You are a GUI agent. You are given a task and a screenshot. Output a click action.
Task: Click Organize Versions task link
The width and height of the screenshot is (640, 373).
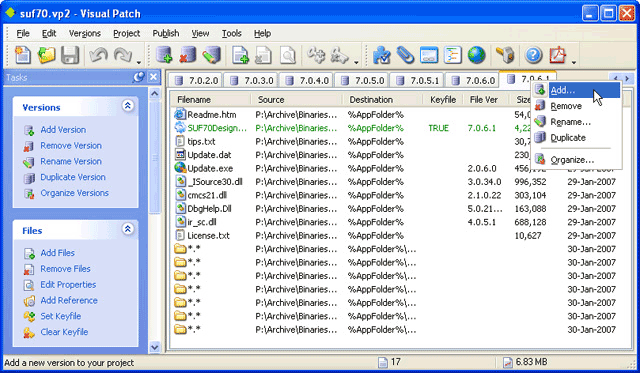point(74,193)
